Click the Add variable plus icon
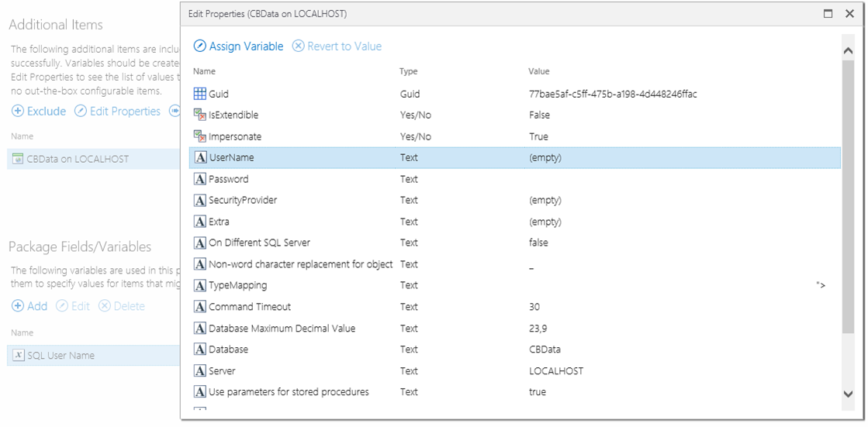This screenshot has height=427, width=868. click(18, 306)
